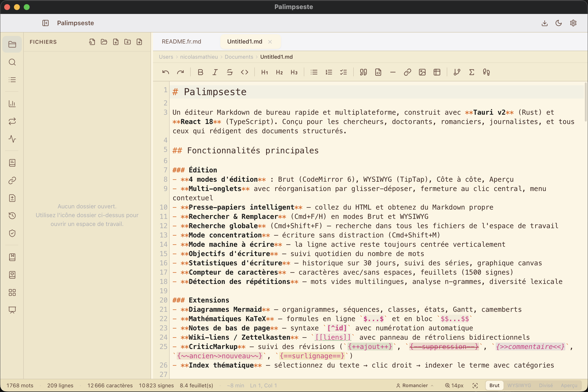Apply strikethrough formatting
Screen dimensions: 588x392
click(x=230, y=72)
